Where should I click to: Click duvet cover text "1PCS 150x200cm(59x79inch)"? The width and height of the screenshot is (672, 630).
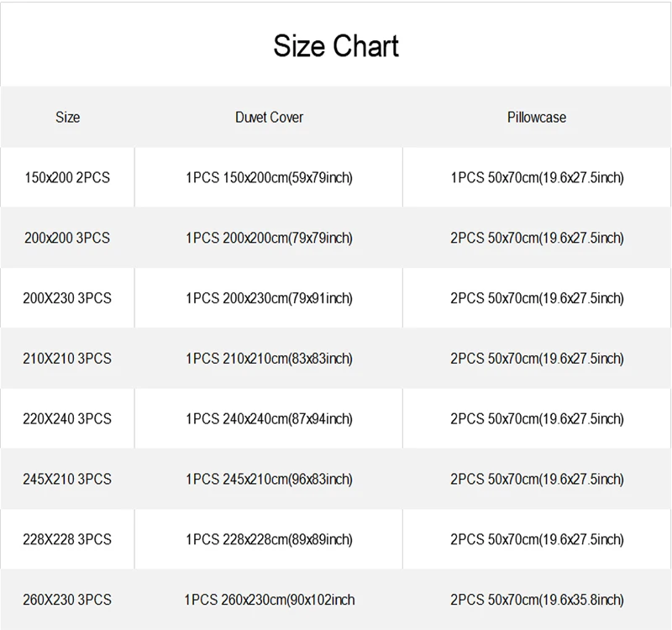[269, 178]
